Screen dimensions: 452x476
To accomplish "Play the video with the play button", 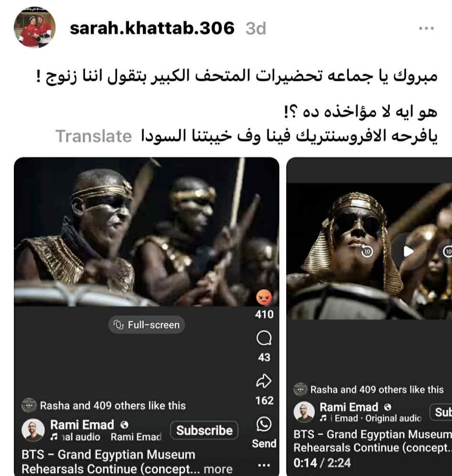I will click(x=408, y=251).
